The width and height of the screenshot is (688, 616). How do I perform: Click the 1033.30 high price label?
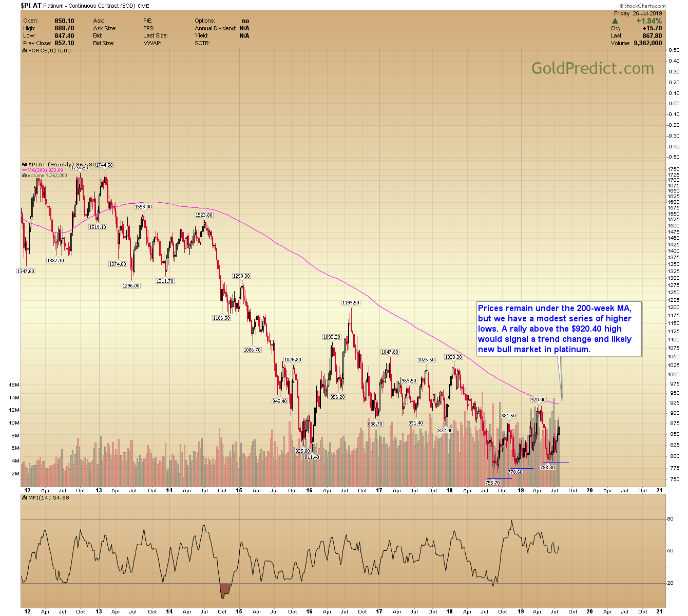tap(453, 357)
